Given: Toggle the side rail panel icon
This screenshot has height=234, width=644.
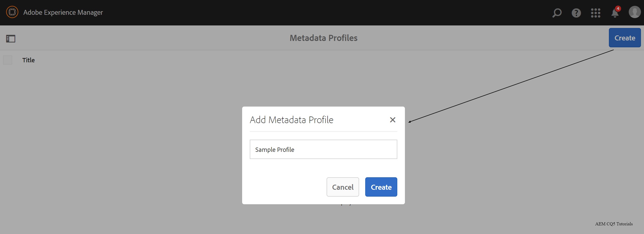Looking at the screenshot, I should (x=11, y=39).
